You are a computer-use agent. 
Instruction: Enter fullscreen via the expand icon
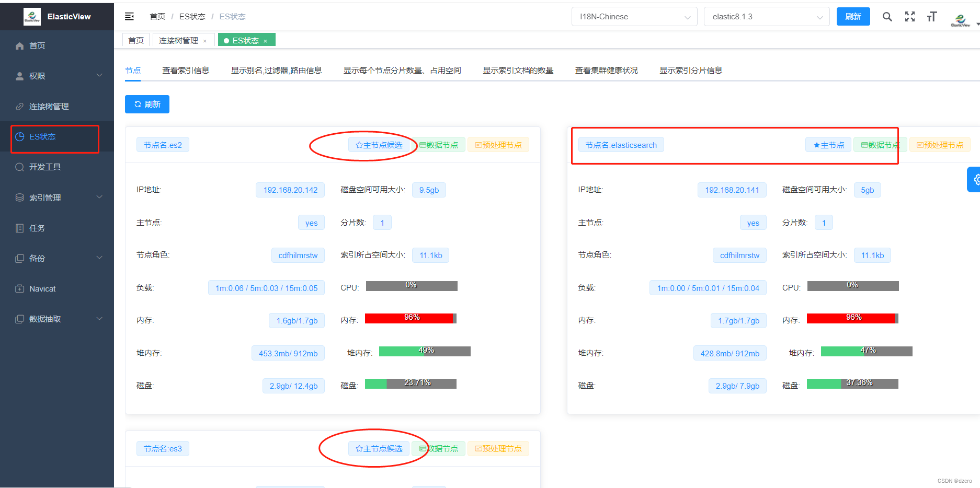click(x=910, y=16)
